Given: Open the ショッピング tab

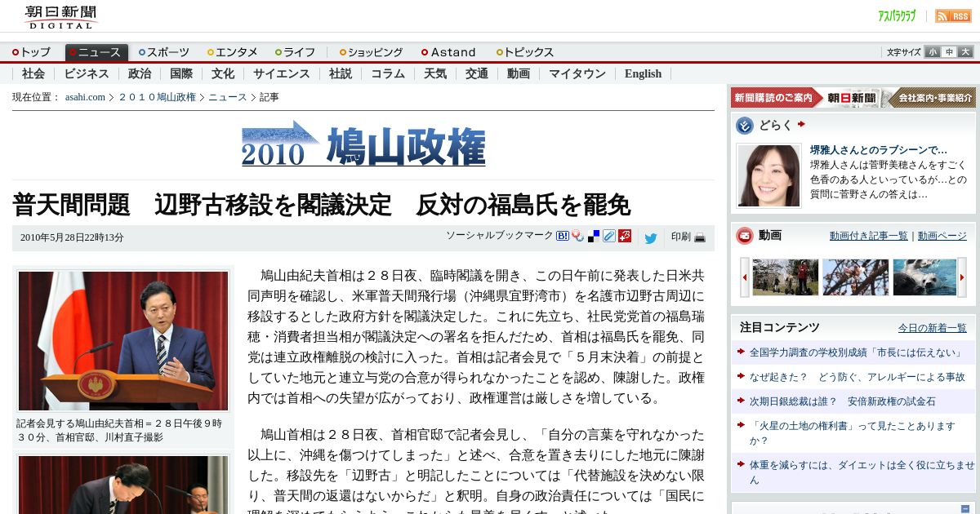Looking at the screenshot, I should click(372, 52).
